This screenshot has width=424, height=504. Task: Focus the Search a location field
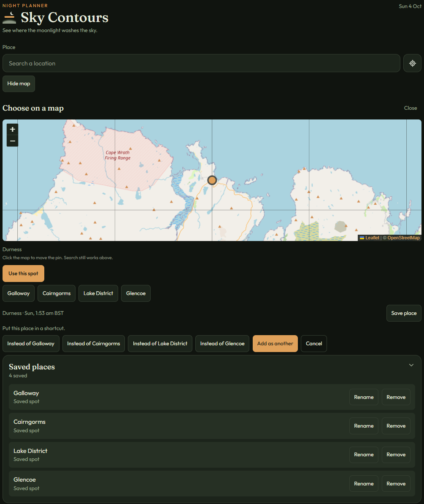pos(201,63)
